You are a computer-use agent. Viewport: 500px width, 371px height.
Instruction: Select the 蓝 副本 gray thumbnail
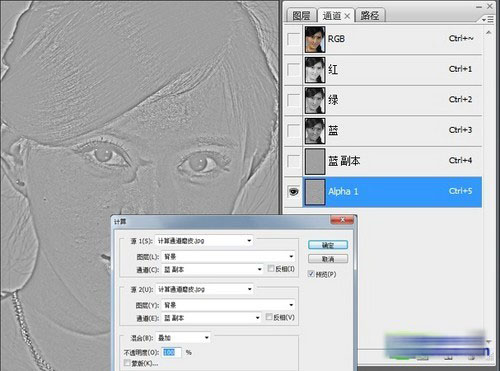click(315, 161)
